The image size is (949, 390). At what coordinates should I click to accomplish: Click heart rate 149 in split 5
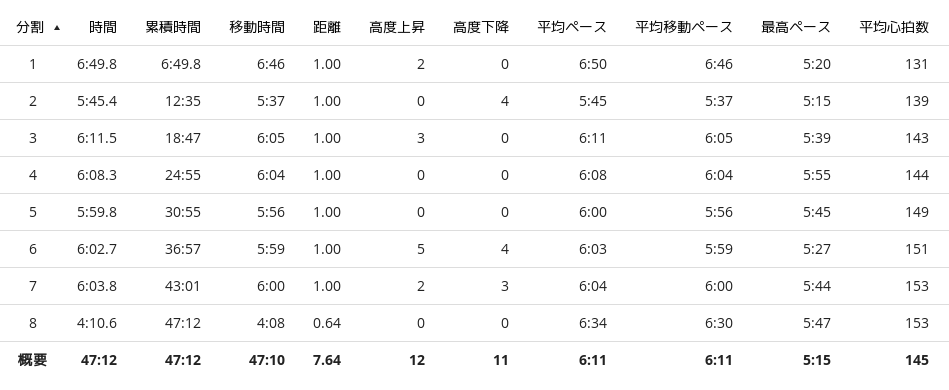click(917, 212)
